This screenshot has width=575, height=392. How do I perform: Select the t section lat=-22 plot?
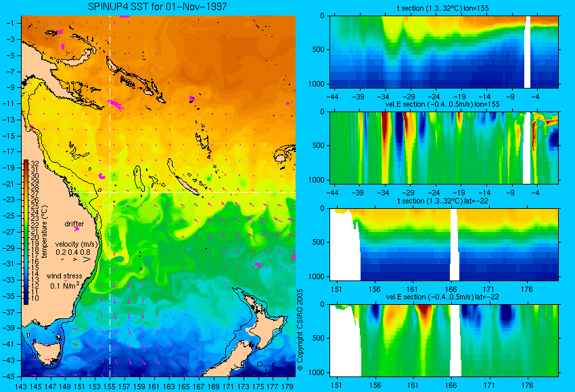click(x=444, y=245)
